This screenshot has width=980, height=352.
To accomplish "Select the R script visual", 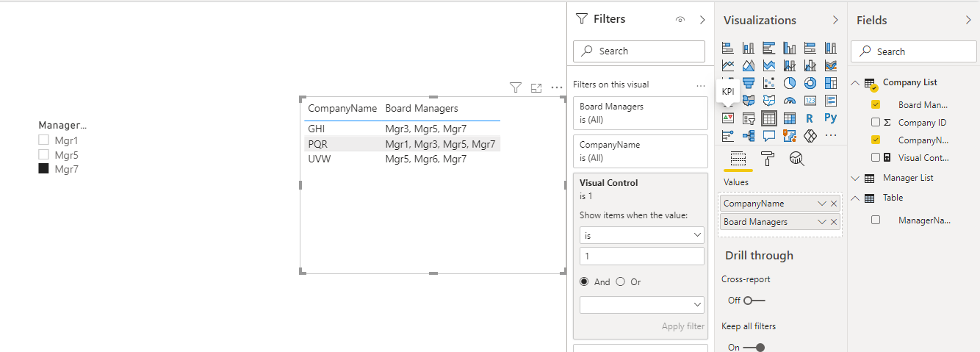I will 810,118.
